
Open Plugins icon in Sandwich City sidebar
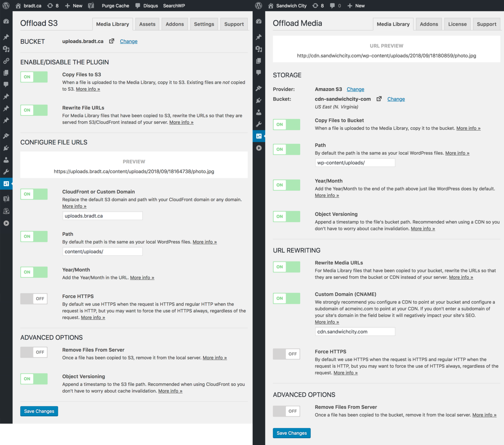coord(259,100)
